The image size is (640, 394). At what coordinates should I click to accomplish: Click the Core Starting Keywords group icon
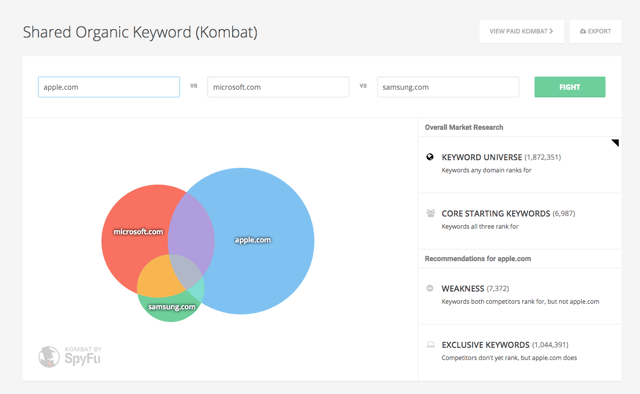(430, 213)
